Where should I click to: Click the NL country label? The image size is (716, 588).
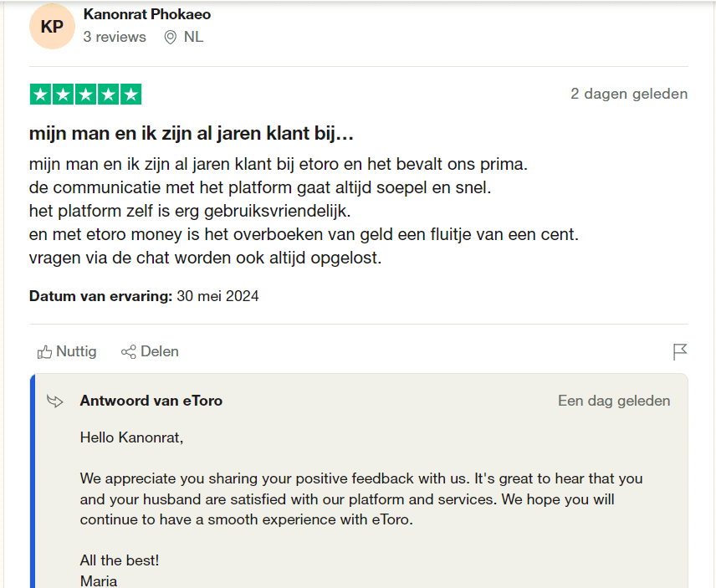tap(194, 37)
